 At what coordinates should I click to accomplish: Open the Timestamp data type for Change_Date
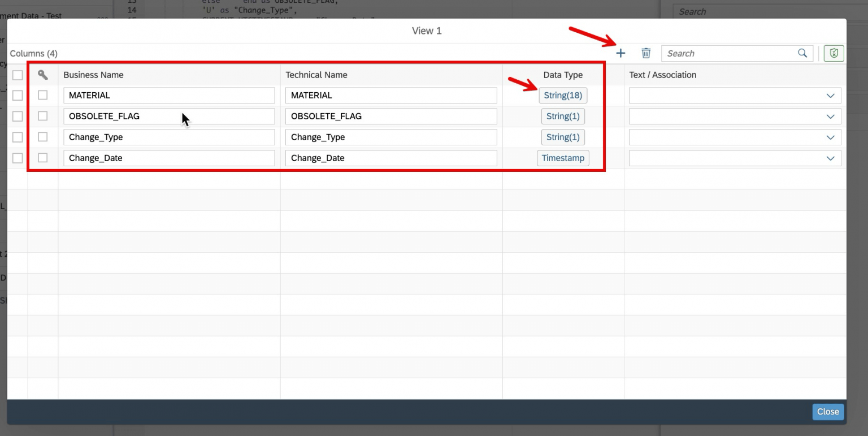[563, 158]
